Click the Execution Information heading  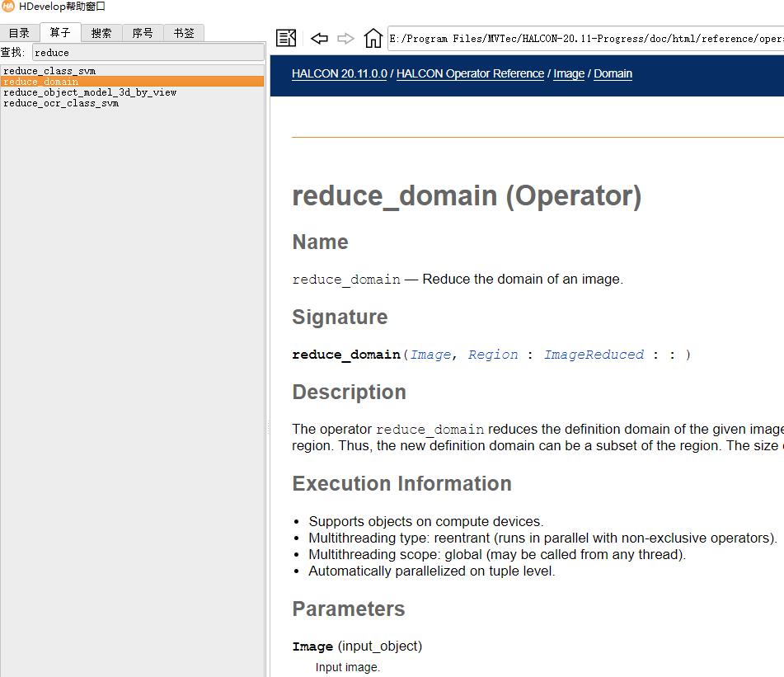pyautogui.click(x=402, y=483)
